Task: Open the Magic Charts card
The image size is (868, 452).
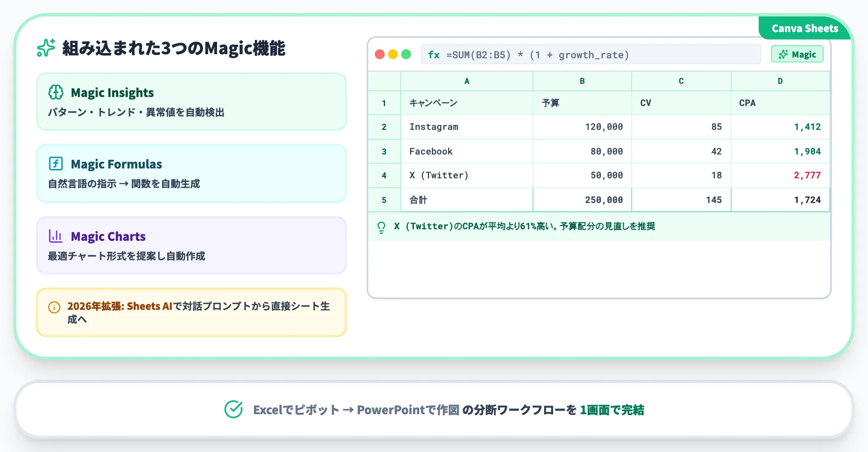Action: [x=192, y=245]
